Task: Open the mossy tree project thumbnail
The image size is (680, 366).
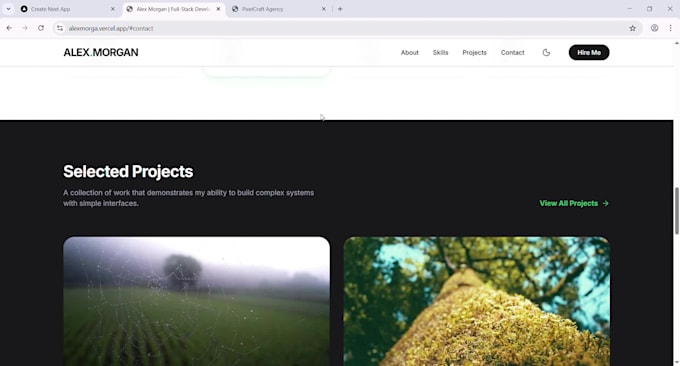Action: click(x=477, y=301)
